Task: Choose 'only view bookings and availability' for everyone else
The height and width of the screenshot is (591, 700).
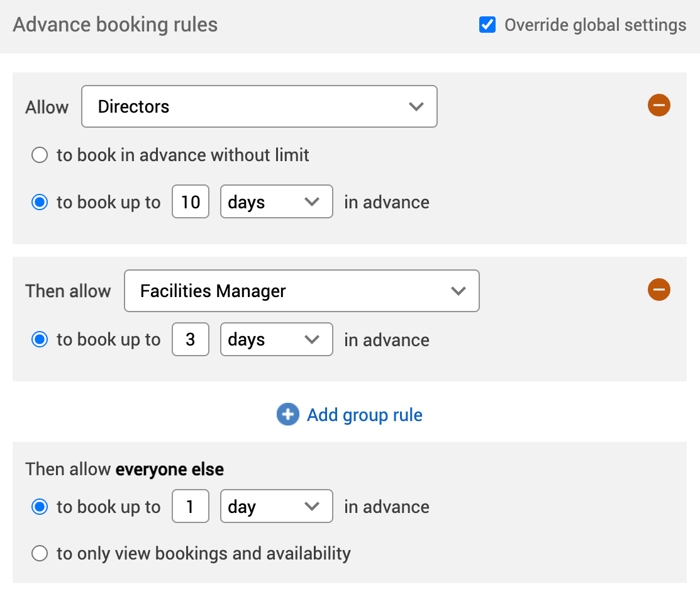Action: (x=39, y=553)
